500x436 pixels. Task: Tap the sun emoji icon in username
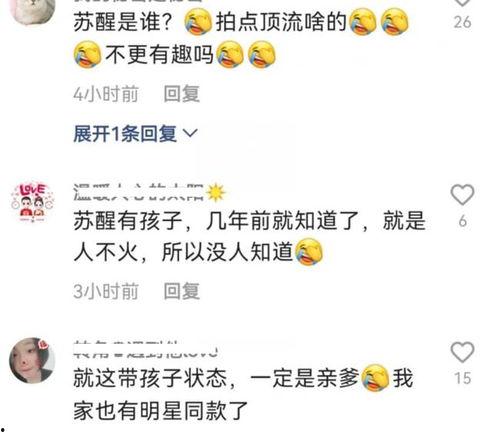click(x=216, y=193)
